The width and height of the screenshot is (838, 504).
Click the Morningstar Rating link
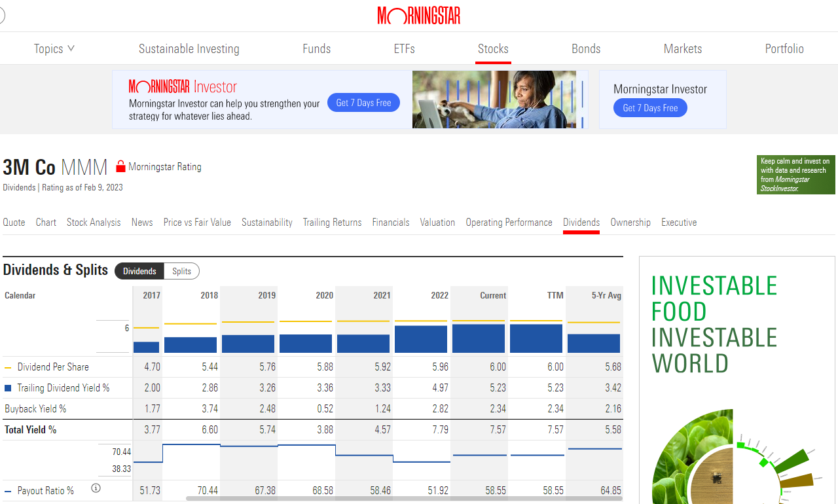[x=165, y=167]
